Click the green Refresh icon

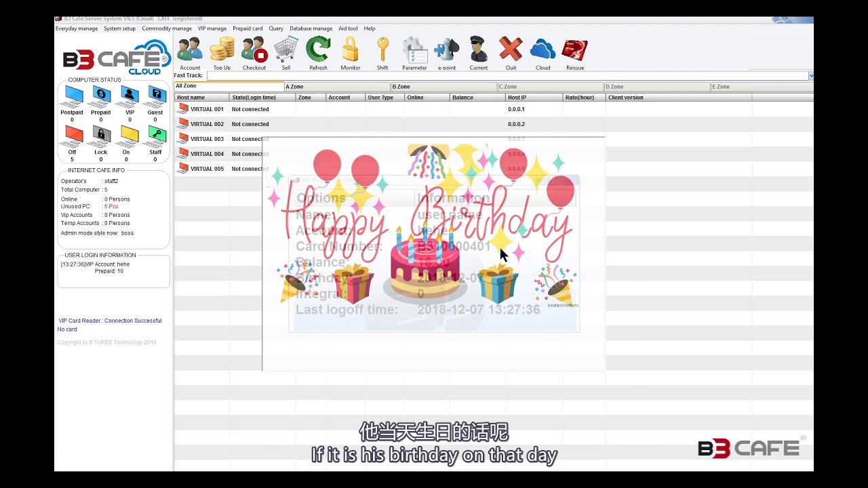pyautogui.click(x=318, y=53)
